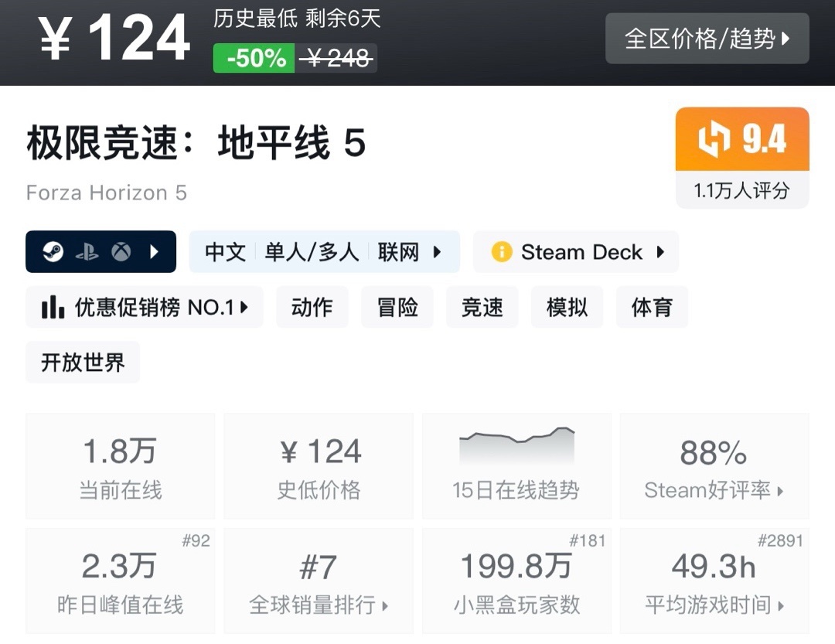Click the 9.4 Heybox score badge
Image resolution: width=835 pixels, height=644 pixels.
tap(742, 139)
